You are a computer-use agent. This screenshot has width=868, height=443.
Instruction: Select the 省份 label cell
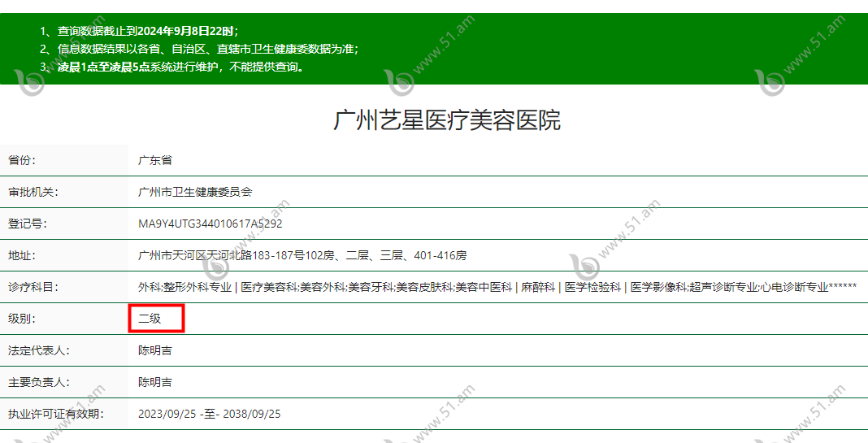[64, 160]
